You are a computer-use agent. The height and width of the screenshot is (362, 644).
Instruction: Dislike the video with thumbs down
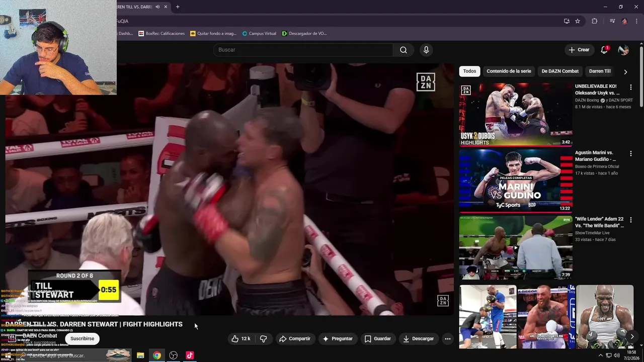point(263,339)
